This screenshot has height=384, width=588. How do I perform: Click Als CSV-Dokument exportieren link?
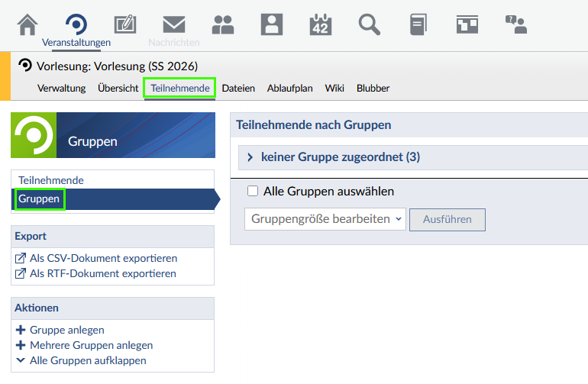(x=103, y=258)
